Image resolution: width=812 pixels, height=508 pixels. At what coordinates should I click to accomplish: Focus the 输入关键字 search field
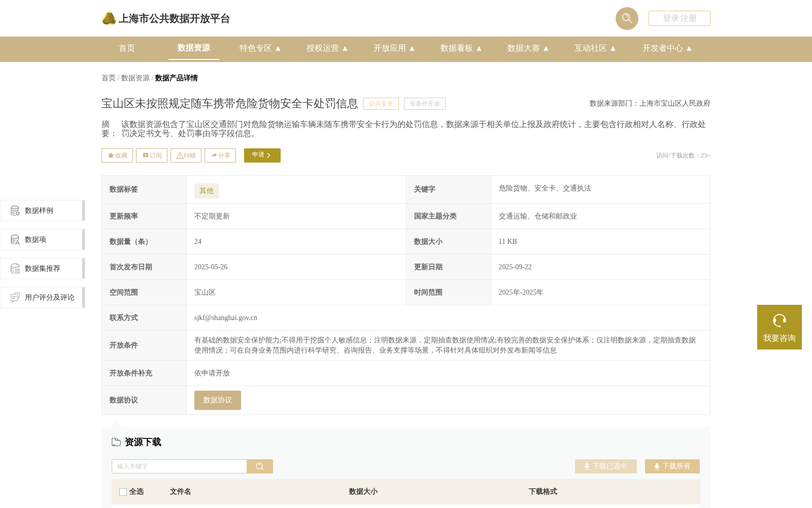point(179,466)
